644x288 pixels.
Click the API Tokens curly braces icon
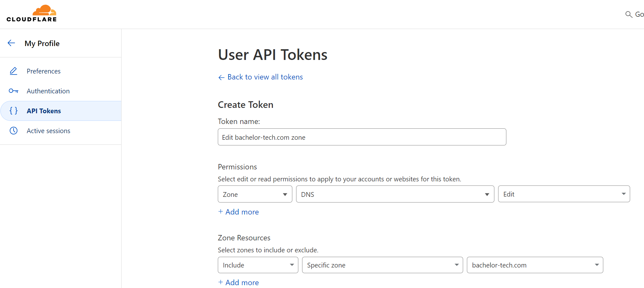[x=14, y=111]
